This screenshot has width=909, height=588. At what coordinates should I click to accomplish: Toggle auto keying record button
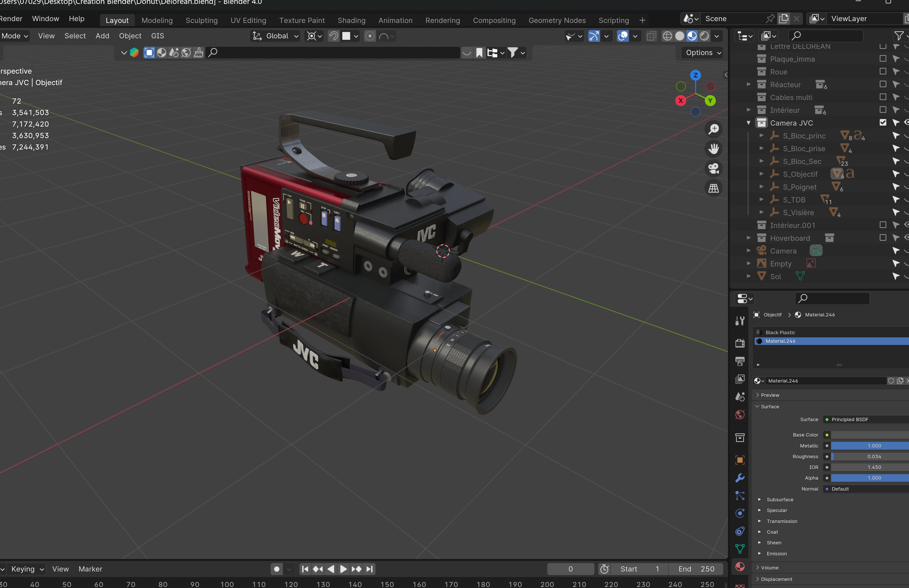277,569
